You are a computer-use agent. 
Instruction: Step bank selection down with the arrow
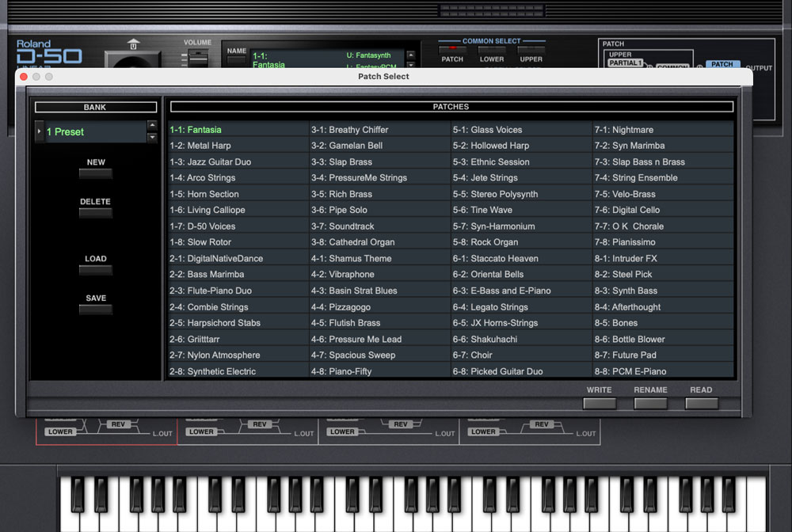(152, 137)
